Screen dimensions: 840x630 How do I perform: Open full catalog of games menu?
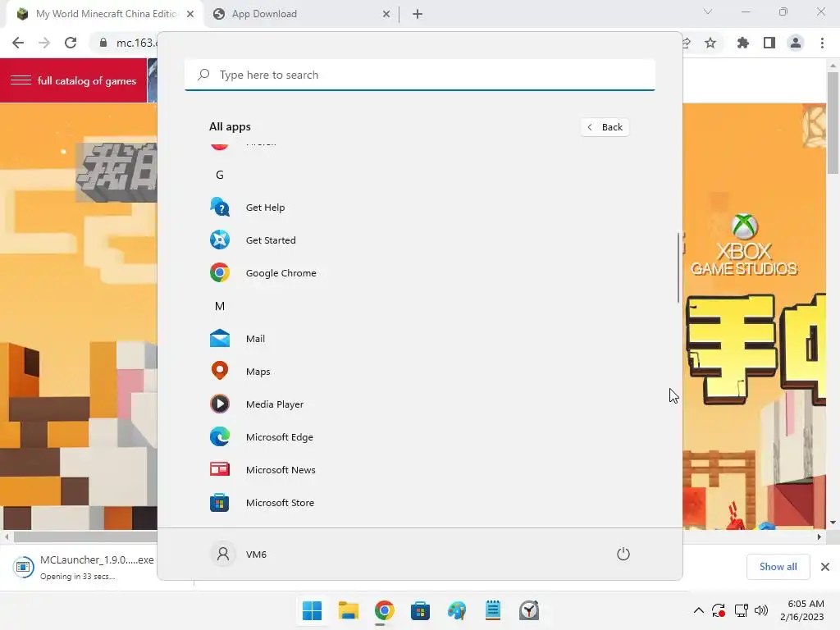[73, 80]
